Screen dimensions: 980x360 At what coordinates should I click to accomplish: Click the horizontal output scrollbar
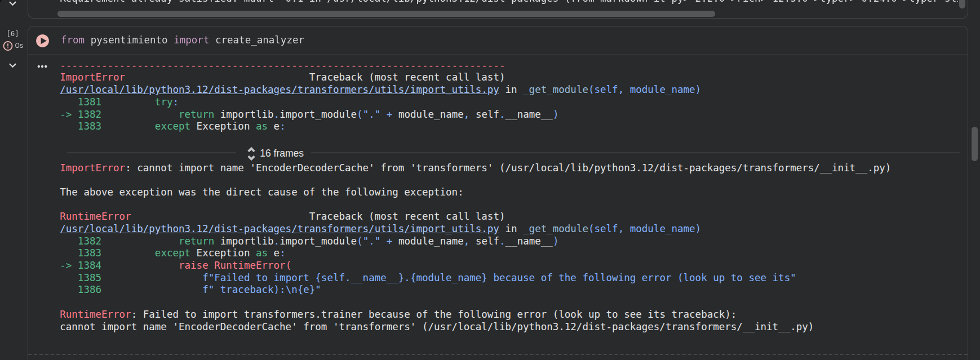(386, 14)
